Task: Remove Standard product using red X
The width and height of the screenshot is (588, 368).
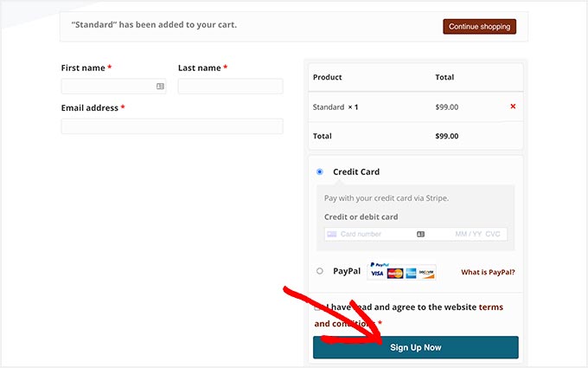Action: click(513, 107)
